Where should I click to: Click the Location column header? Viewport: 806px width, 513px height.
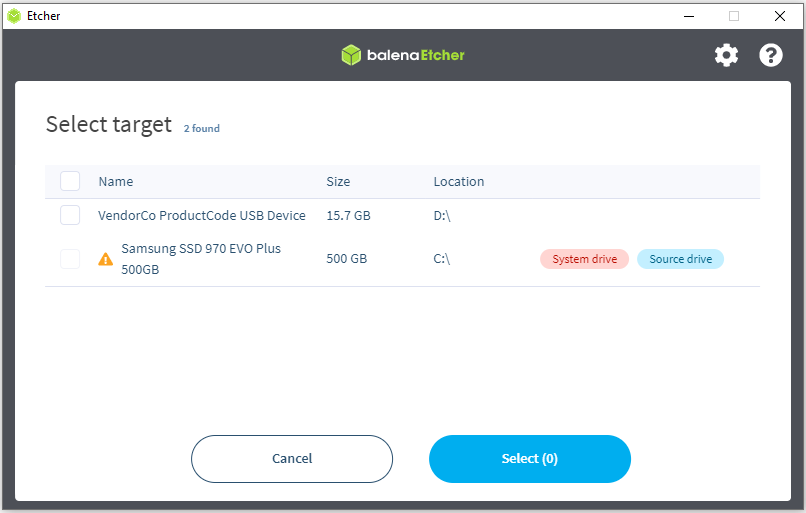[x=458, y=182]
